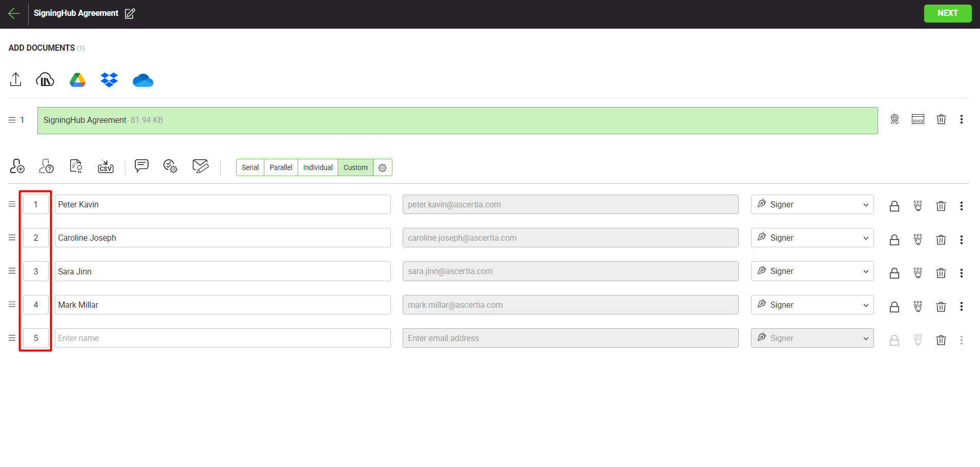Toggle access lock for Caroline Joseph

point(894,240)
